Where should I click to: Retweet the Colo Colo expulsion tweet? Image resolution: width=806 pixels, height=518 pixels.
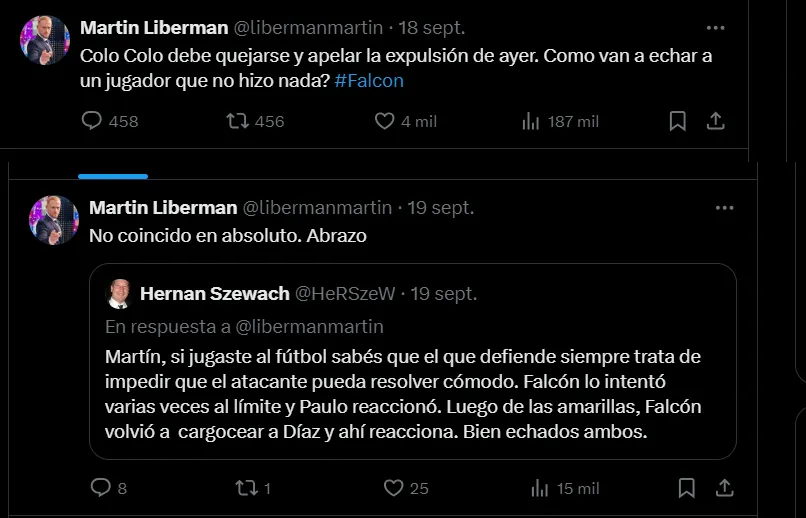(x=238, y=121)
